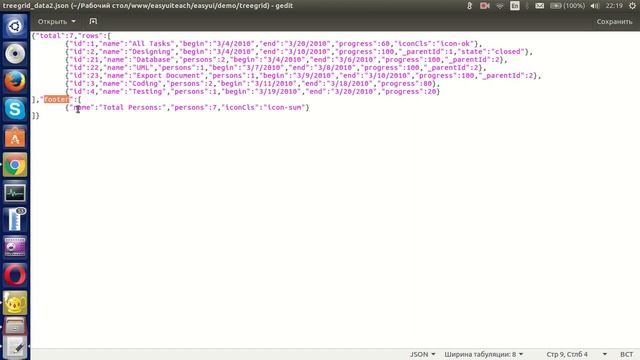Viewport: 640px width, 360px height.
Task: Click "UML" in the id 22 row
Action: 143,68
